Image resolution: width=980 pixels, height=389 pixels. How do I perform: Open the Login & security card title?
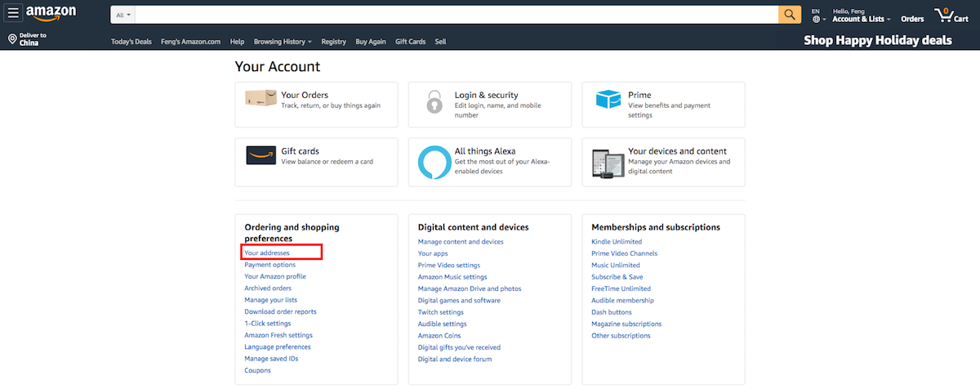(x=486, y=95)
